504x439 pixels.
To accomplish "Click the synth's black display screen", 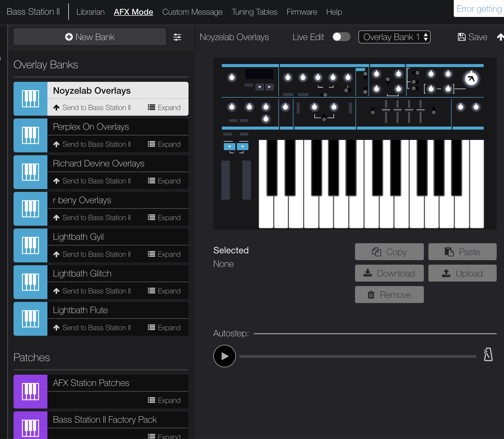I will 259,74.
